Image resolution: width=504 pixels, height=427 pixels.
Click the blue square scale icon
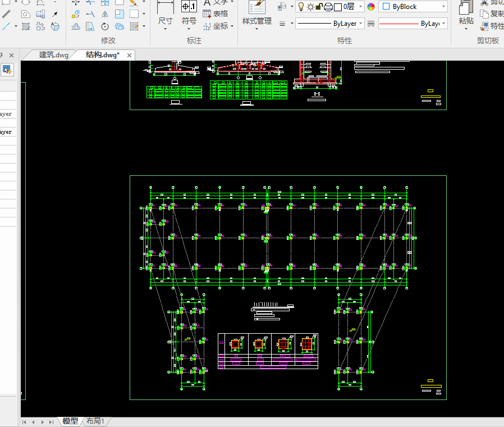coord(120,14)
